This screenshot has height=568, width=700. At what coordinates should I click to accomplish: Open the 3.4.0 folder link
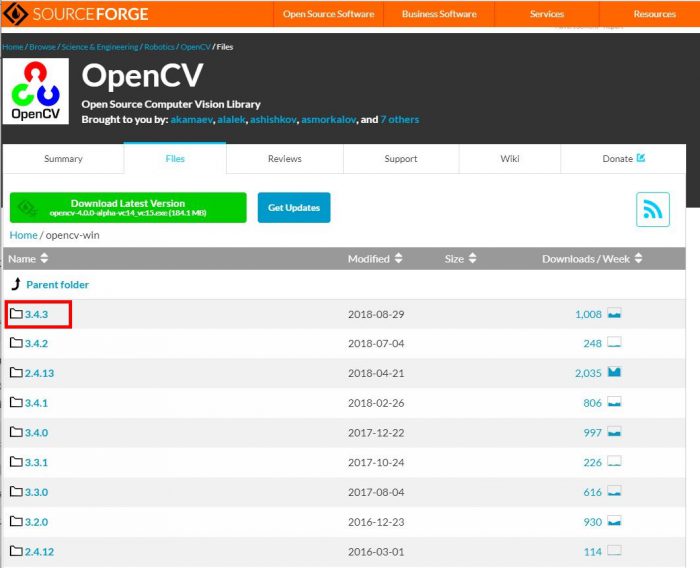tap(36, 433)
